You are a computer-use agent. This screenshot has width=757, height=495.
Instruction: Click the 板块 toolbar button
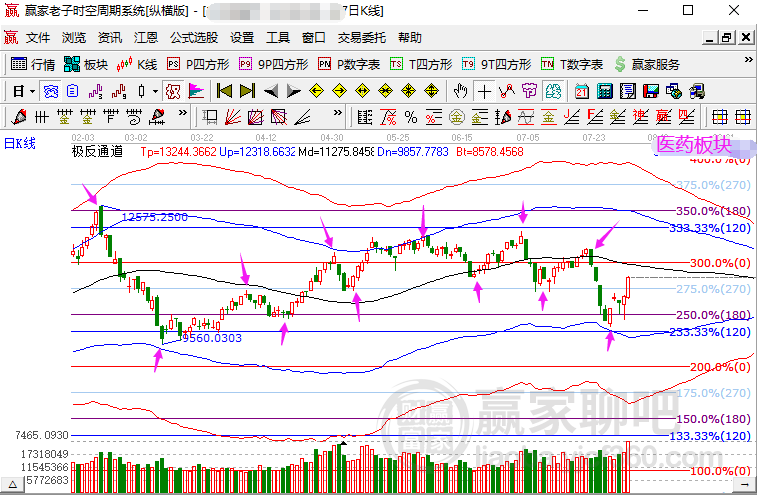[x=85, y=64]
